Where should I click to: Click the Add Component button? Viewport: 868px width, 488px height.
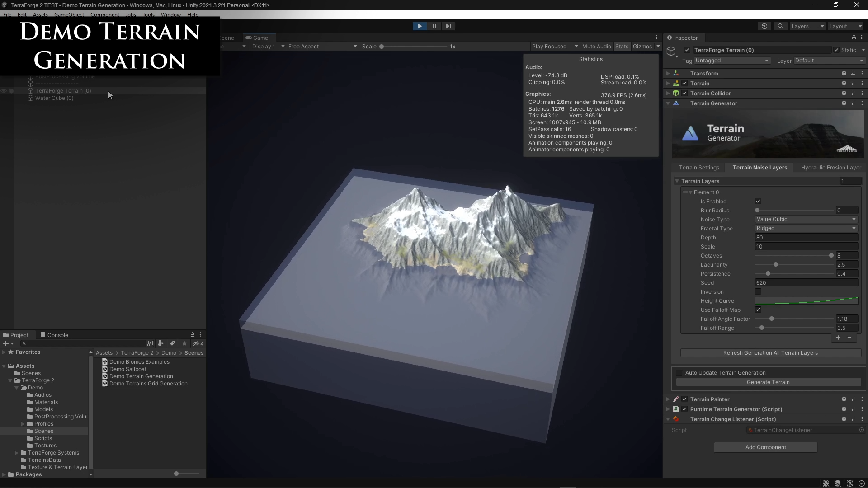click(765, 447)
